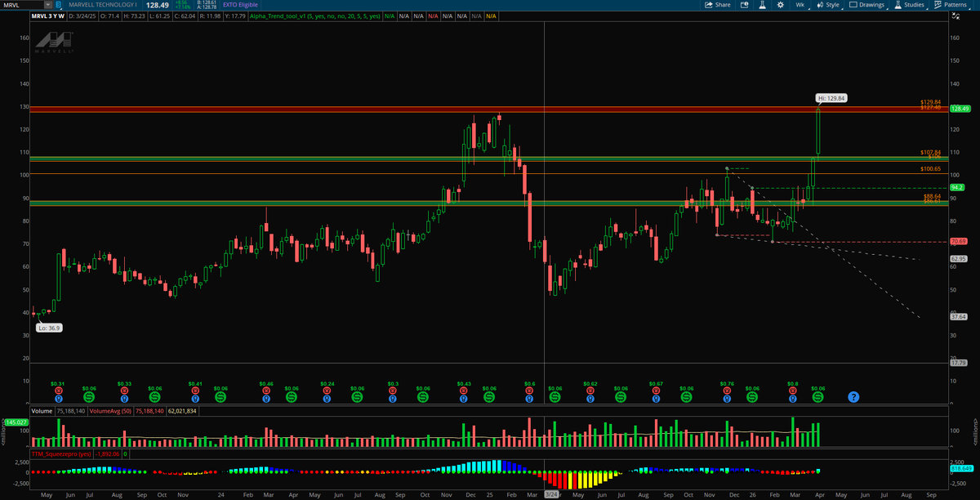Click the $129.84 price level label
980x500 pixels.
(931, 101)
